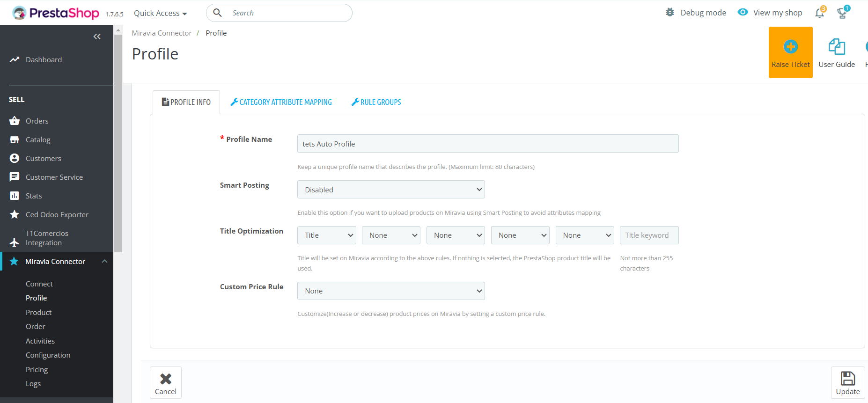Viewport: 868px width, 403px height.
Task: Open the Customer Service menu label
Action: pos(54,177)
